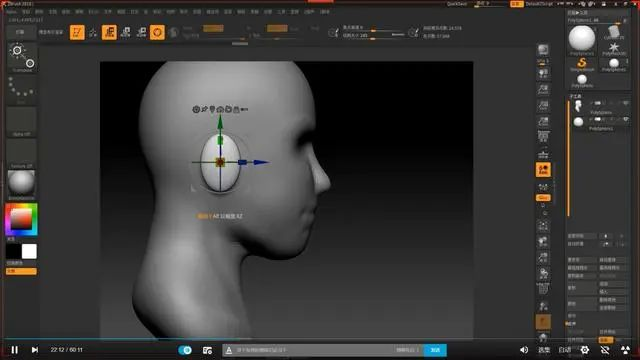Screen dimensions: 640x360
Task: Select the Zoom canvas icon
Action: (x=543, y=89)
